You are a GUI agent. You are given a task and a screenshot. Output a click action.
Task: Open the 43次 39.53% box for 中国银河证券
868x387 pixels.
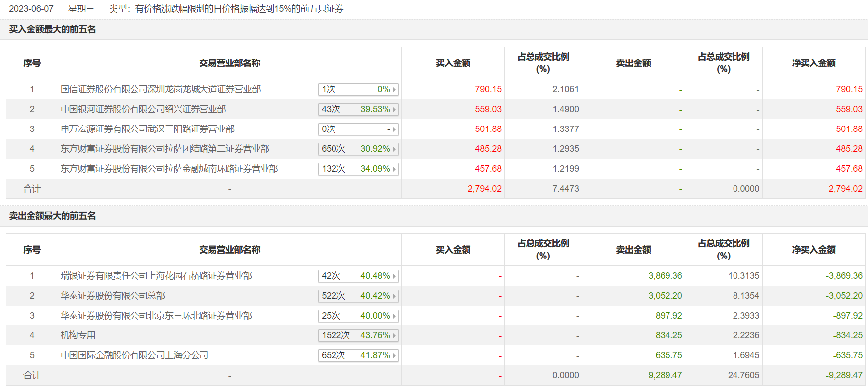(x=358, y=109)
